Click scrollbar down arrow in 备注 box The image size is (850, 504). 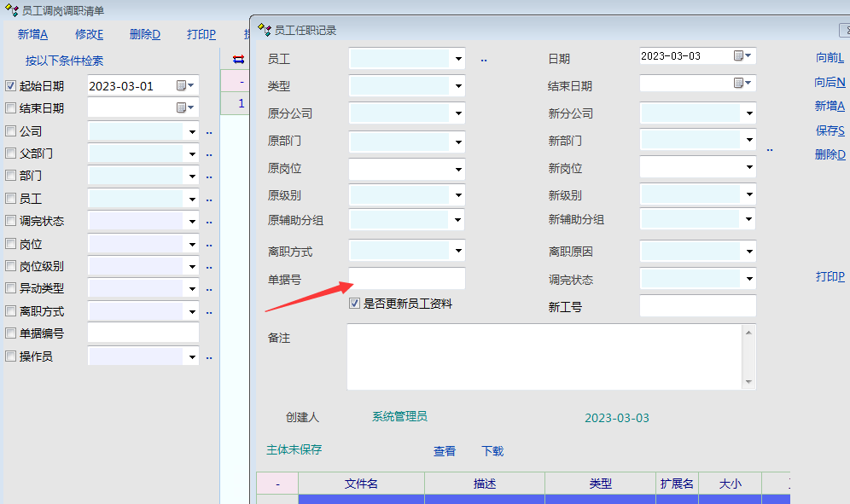click(x=748, y=382)
